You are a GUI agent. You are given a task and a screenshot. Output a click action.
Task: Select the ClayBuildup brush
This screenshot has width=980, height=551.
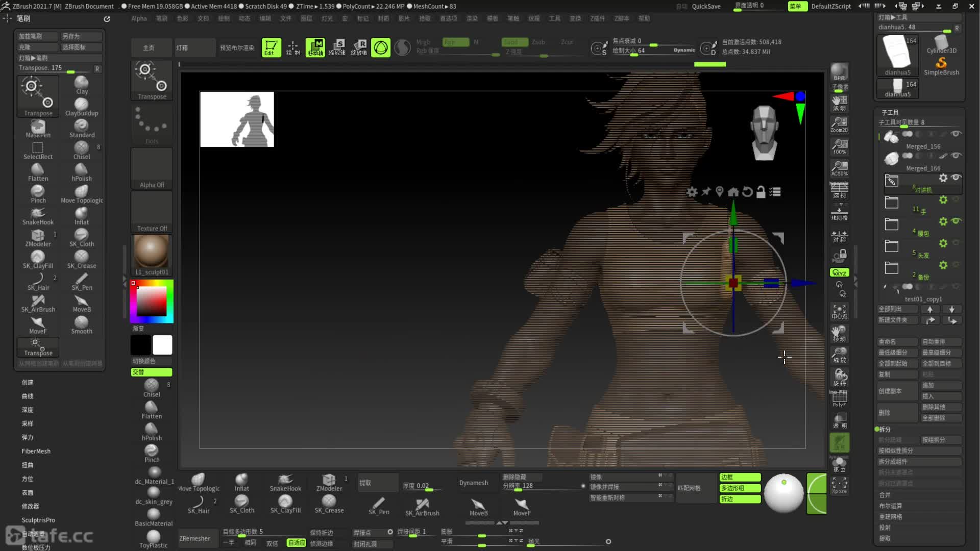point(82,107)
